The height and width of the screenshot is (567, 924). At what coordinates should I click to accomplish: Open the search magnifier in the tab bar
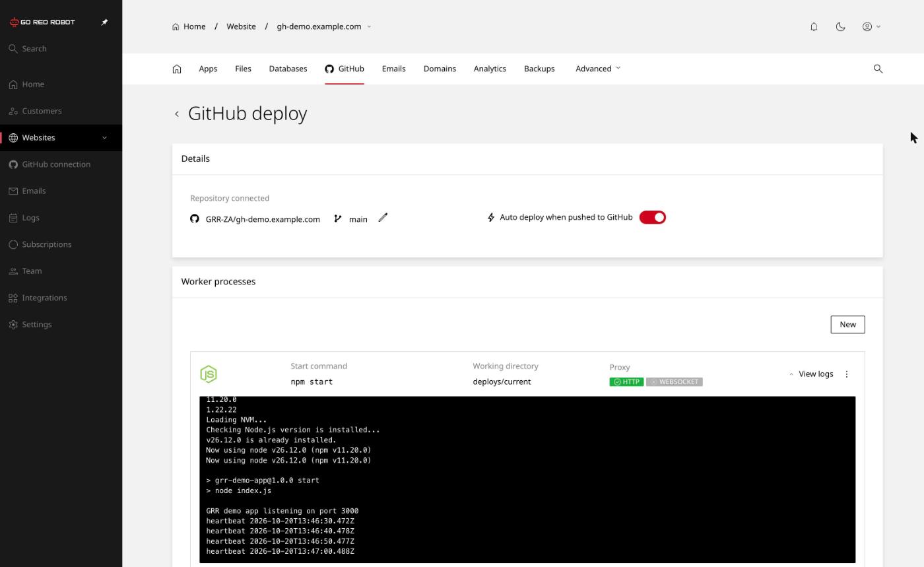tap(878, 69)
